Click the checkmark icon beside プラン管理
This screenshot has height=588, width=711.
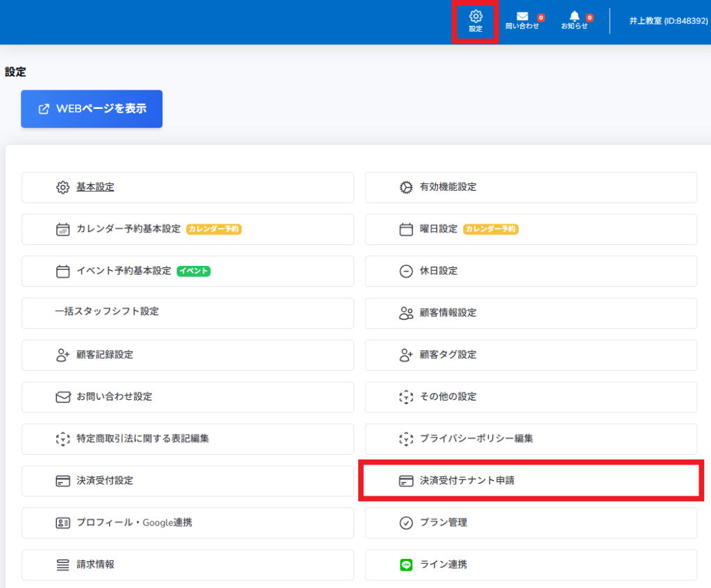coord(406,523)
